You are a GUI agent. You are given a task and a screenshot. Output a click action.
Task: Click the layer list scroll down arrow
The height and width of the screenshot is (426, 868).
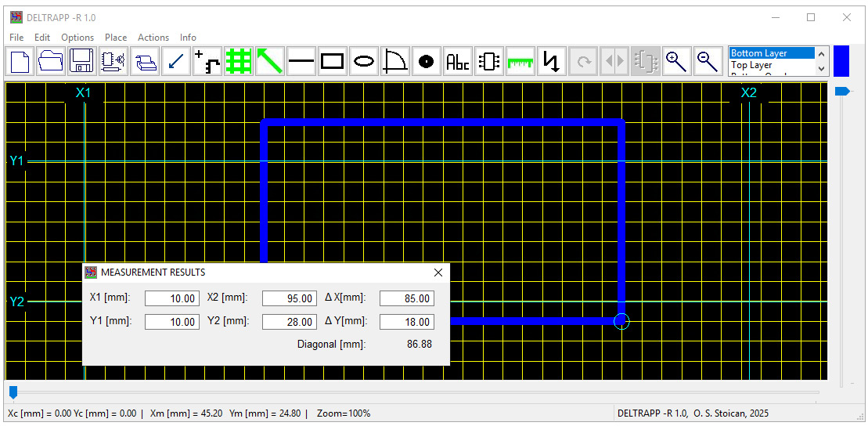point(822,69)
